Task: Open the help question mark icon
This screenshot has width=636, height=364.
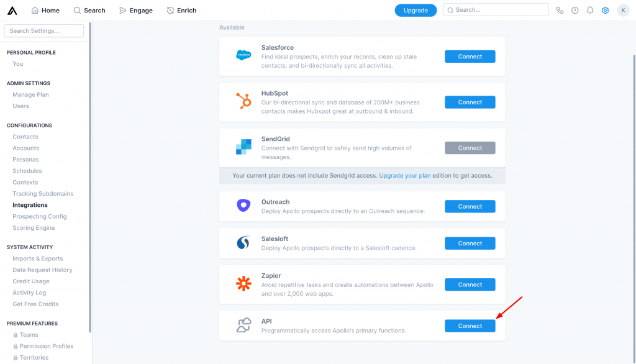Action: pos(575,10)
